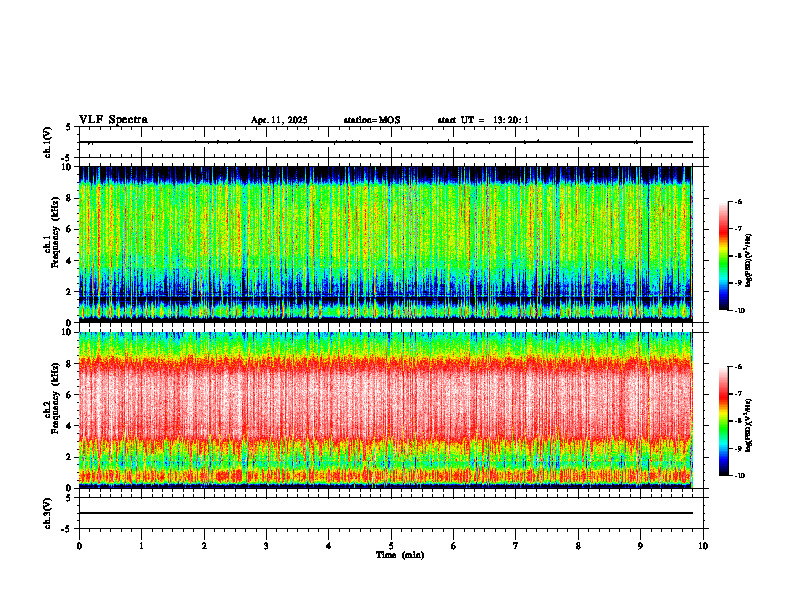Click time axis tick label '10' at bottom right
Image resolution: width=792 pixels, height=612 pixels.
coord(703,546)
